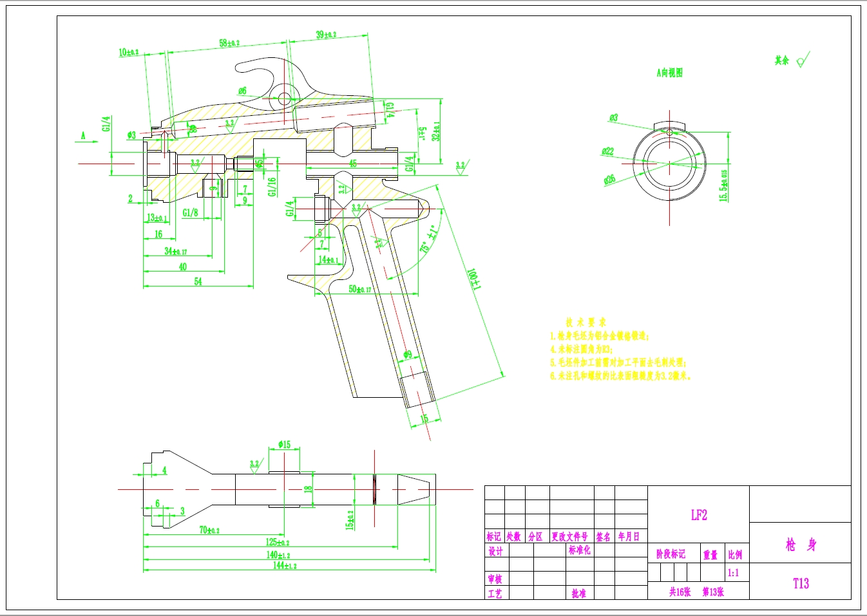The height and width of the screenshot is (616, 867).
Task: Select the '分区' header cell
Action: (x=535, y=536)
